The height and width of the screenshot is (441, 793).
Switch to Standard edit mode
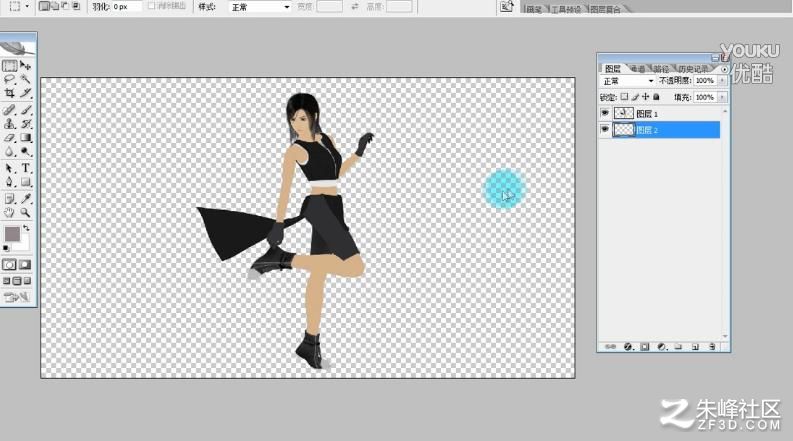coord(10,264)
